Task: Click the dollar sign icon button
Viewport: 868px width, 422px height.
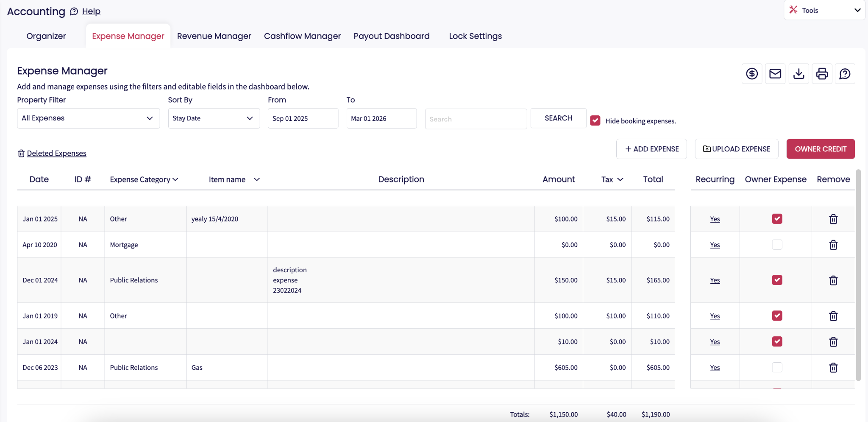Action: click(752, 74)
